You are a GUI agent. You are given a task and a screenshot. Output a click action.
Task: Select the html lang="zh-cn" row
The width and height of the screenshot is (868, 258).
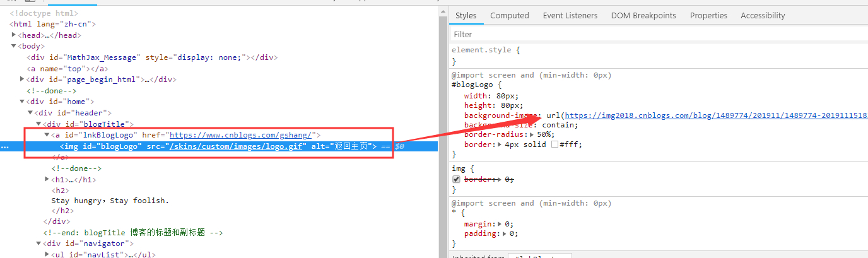(53, 24)
